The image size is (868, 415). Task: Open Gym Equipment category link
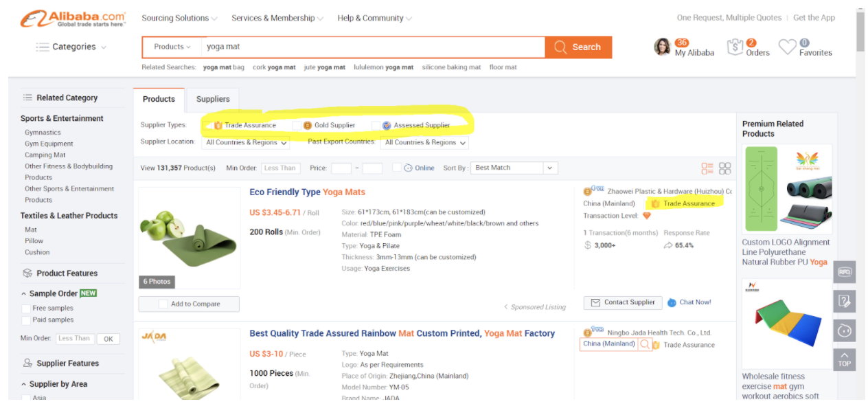click(x=49, y=144)
